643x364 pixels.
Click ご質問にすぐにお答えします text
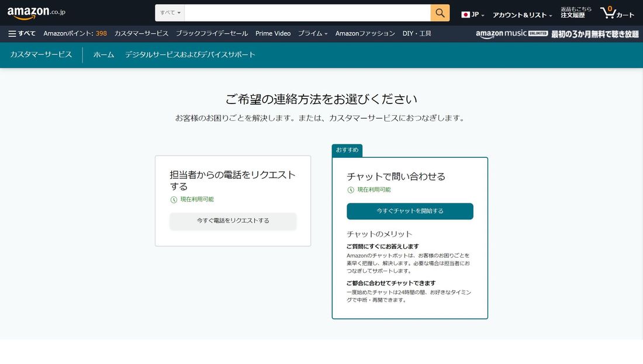[x=383, y=247]
